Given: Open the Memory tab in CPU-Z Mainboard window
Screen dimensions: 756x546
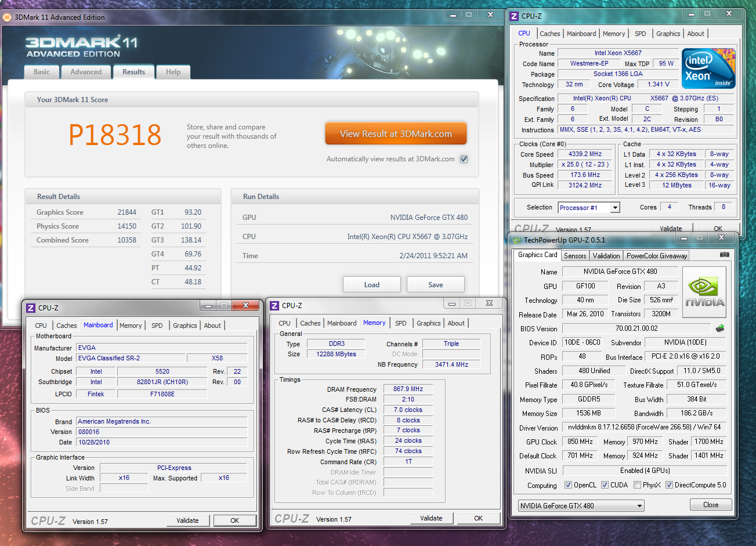Looking at the screenshot, I should [131, 326].
